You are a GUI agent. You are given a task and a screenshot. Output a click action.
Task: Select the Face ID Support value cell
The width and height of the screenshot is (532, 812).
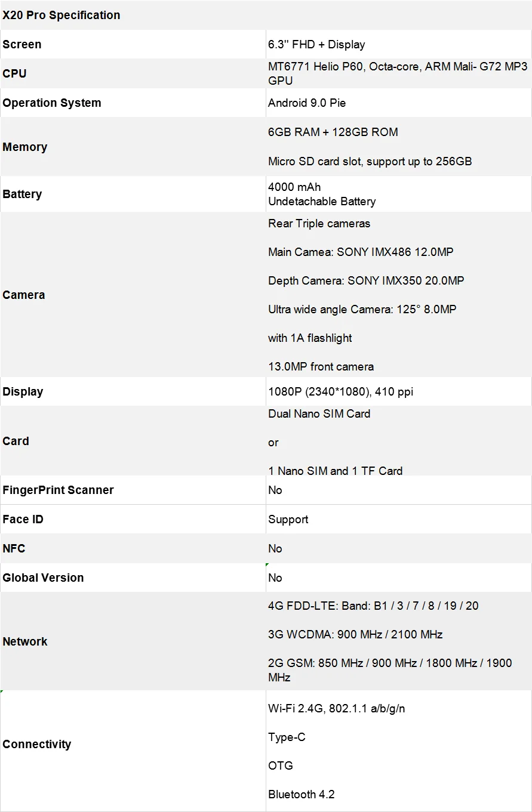pos(288,519)
